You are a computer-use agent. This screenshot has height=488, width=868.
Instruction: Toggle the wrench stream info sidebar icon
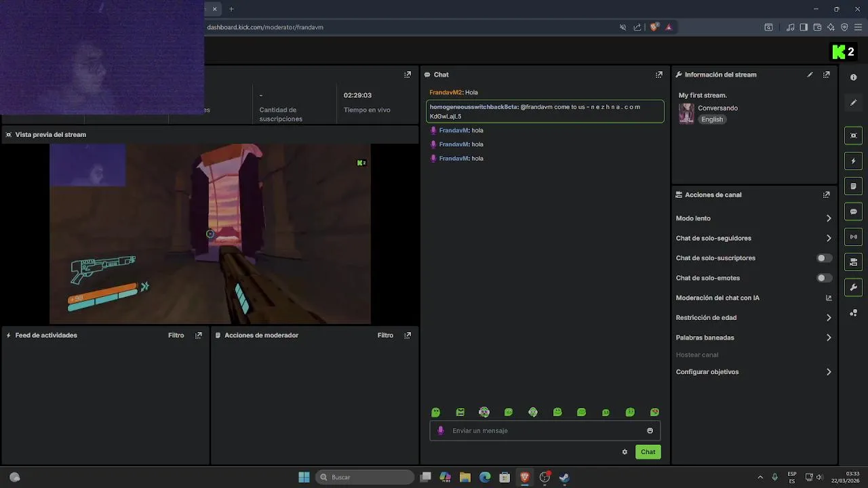pos(853,287)
